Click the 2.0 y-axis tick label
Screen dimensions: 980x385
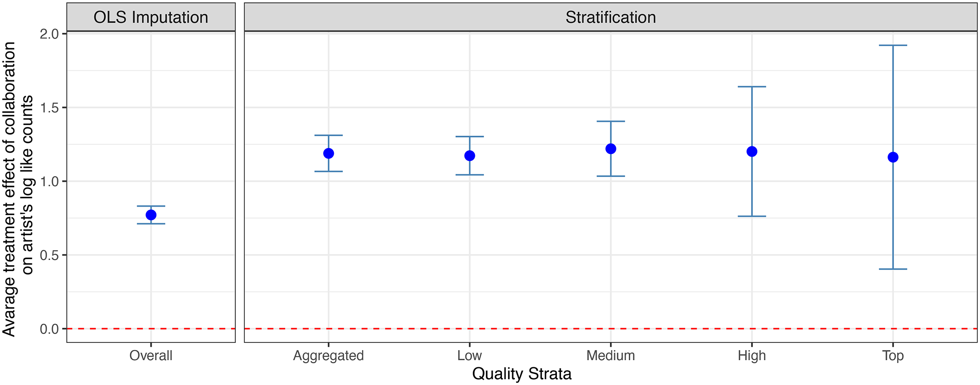(49, 34)
